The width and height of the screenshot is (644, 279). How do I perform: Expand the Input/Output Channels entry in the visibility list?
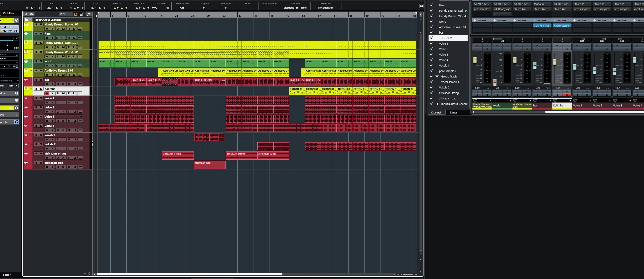click(438, 104)
